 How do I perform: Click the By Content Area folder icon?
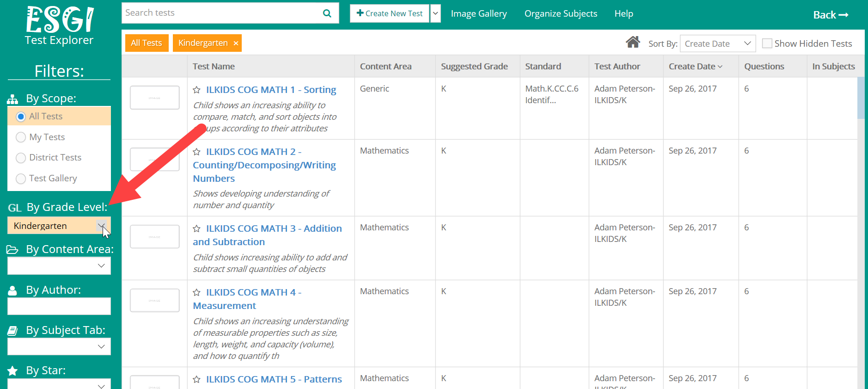12,250
